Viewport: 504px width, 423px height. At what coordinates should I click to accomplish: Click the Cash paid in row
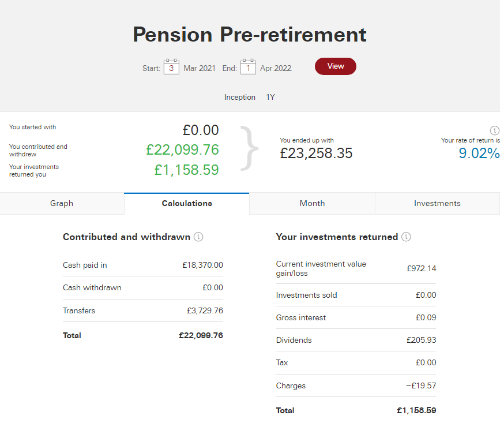pos(142,265)
